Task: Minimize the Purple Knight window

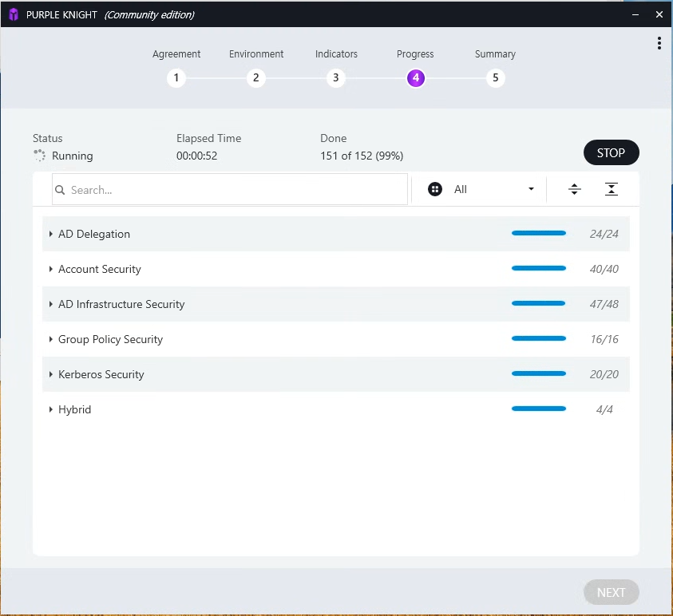Action: 635,14
